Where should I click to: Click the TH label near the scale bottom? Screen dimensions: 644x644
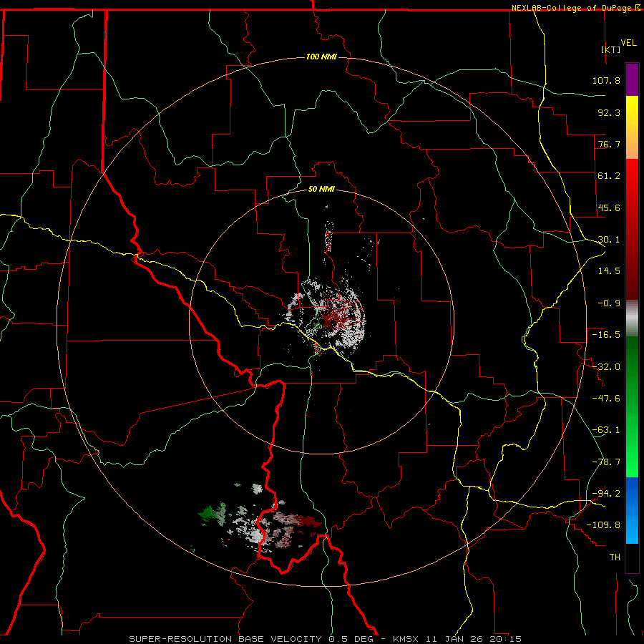[615, 557]
